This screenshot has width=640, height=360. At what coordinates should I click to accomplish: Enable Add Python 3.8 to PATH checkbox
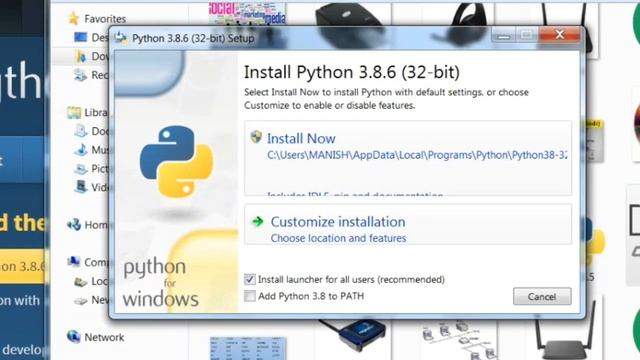[x=250, y=296]
